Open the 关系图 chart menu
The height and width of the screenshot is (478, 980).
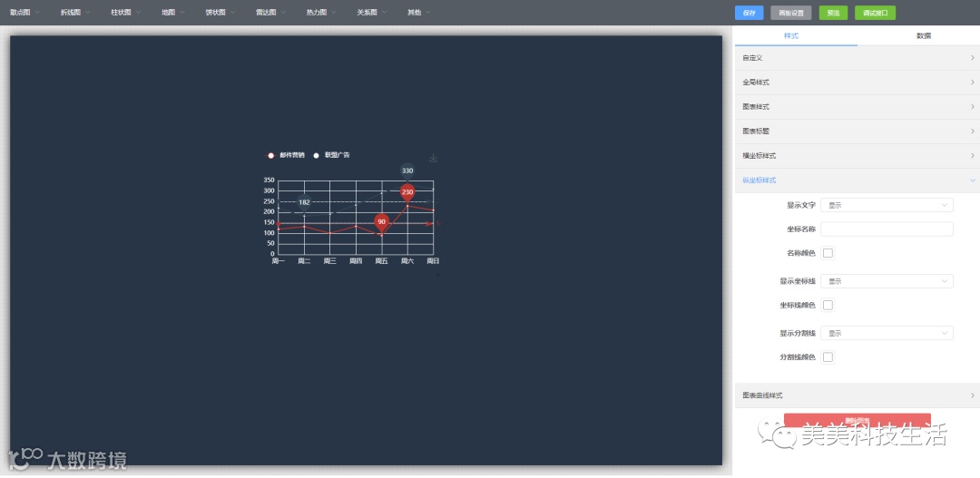tap(372, 13)
